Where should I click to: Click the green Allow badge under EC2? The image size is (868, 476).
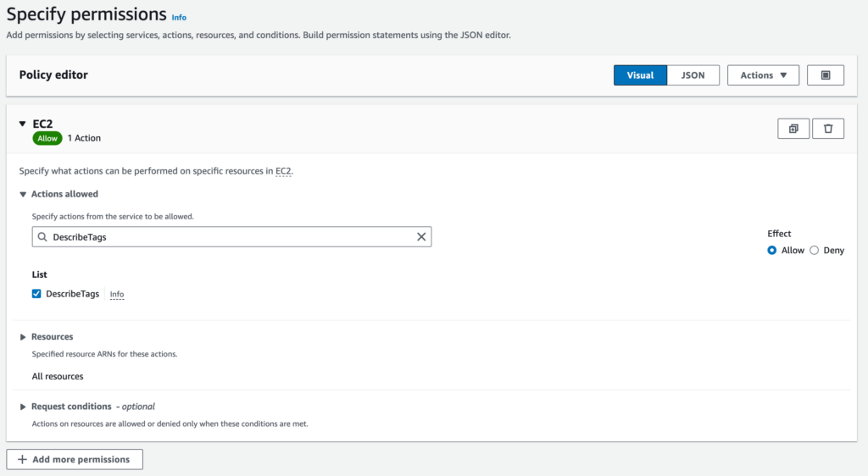click(x=47, y=138)
